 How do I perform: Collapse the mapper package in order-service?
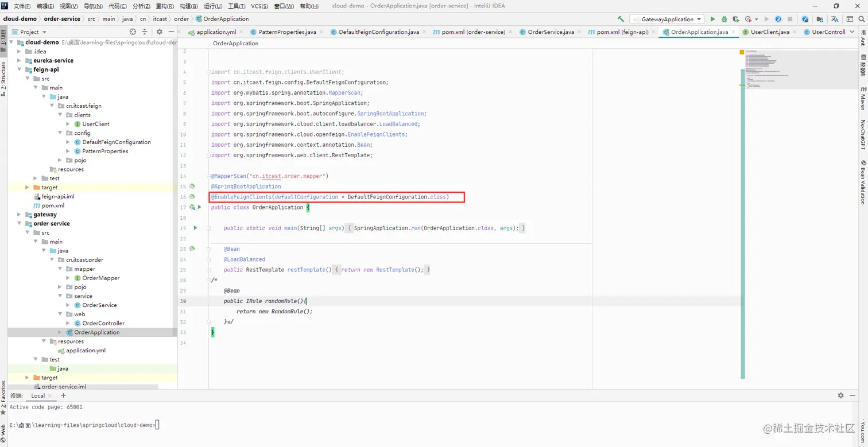click(x=60, y=269)
